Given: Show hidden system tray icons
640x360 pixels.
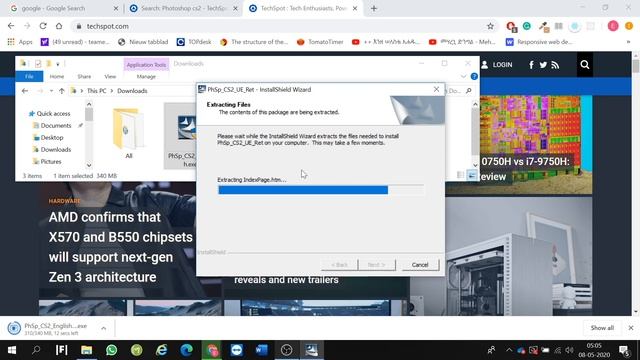Looking at the screenshot, I should pos(509,350).
